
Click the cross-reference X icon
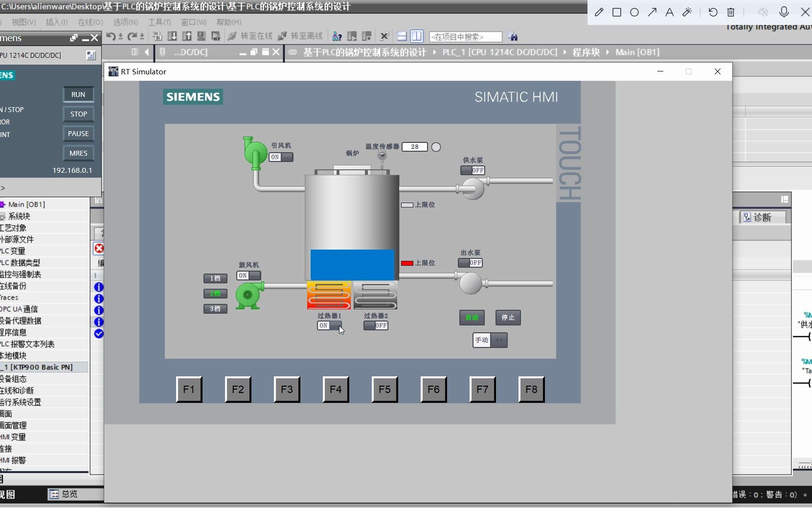tap(384, 36)
